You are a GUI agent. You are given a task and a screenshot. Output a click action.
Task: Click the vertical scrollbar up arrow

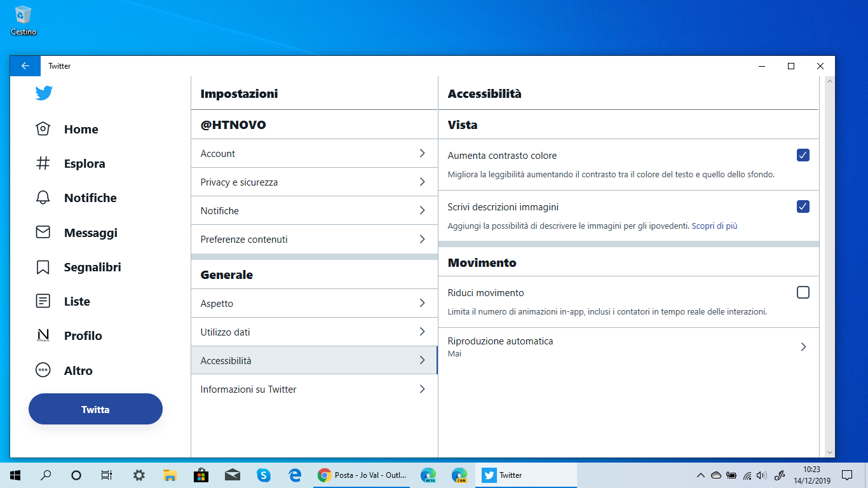(829, 81)
